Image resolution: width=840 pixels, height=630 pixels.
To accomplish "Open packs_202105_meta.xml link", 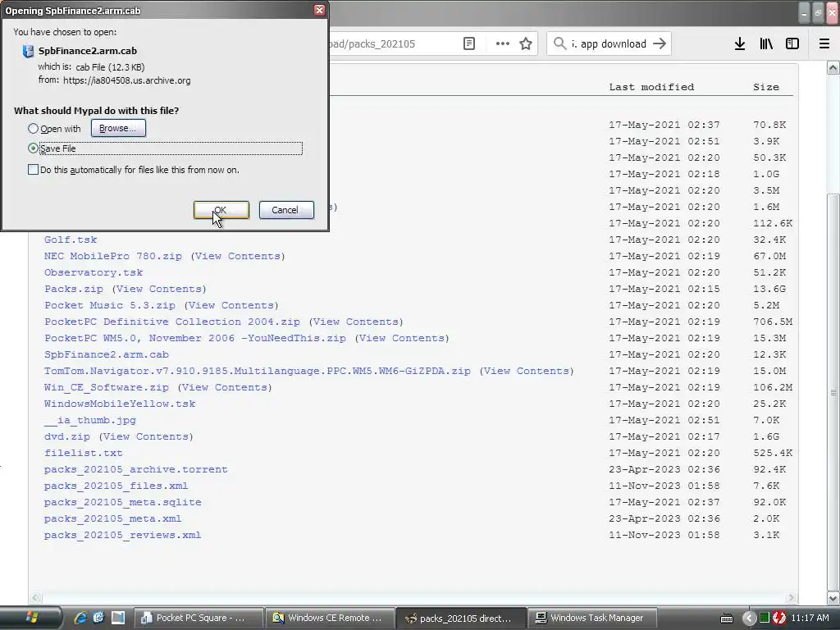I will 112,518.
